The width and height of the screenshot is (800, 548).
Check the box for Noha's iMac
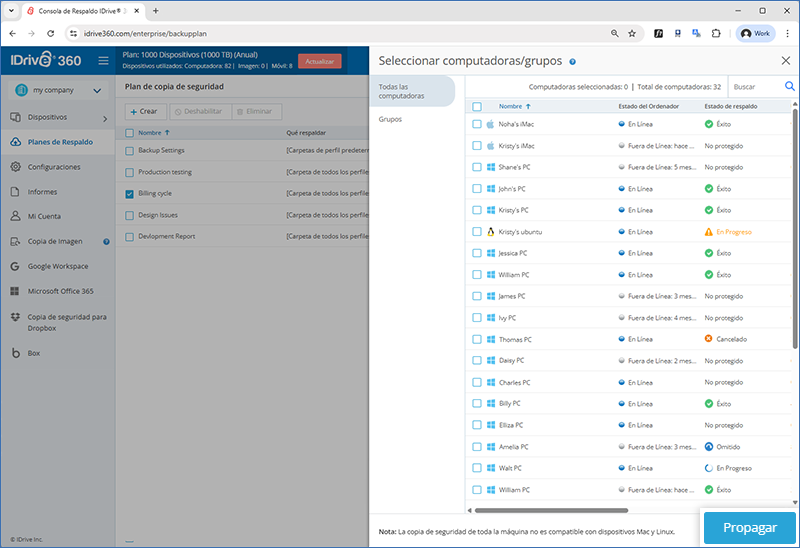477,125
